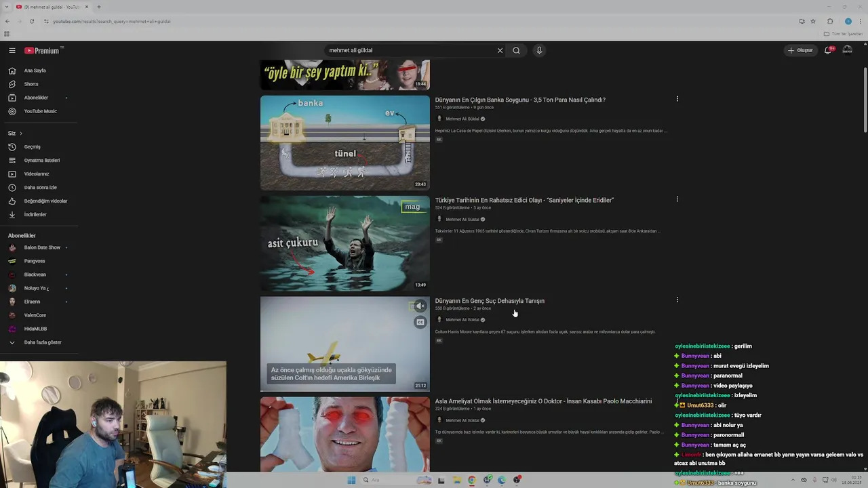This screenshot has height=488, width=868.
Task: Open the notifications bell
Action: [828, 50]
